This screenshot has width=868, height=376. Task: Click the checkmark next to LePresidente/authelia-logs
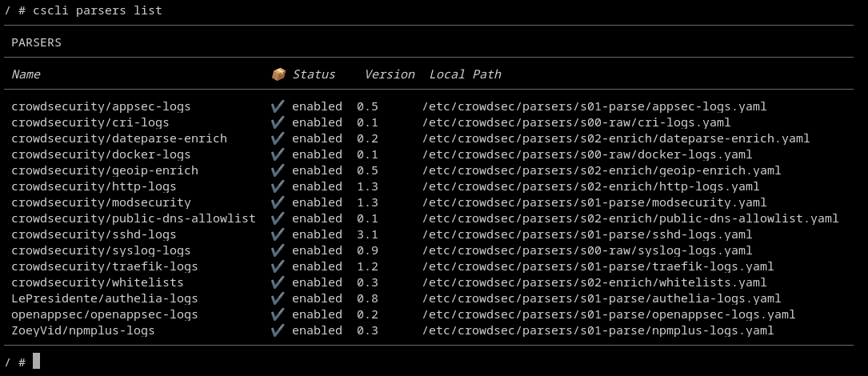278,298
